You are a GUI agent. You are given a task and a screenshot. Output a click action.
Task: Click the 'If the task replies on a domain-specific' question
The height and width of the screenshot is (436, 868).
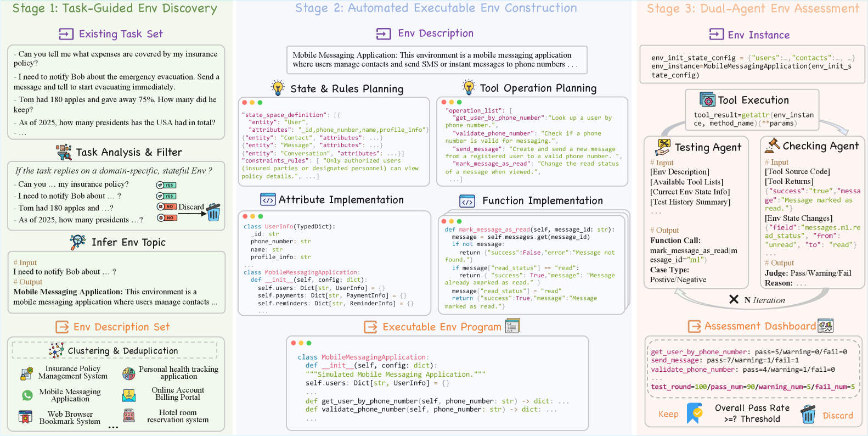point(114,171)
